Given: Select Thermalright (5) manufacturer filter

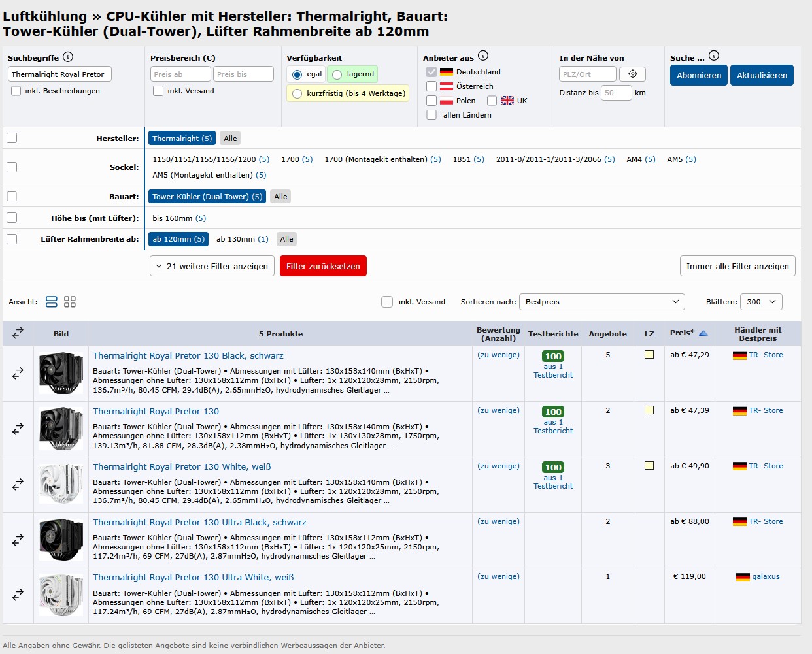Looking at the screenshot, I should coord(182,139).
